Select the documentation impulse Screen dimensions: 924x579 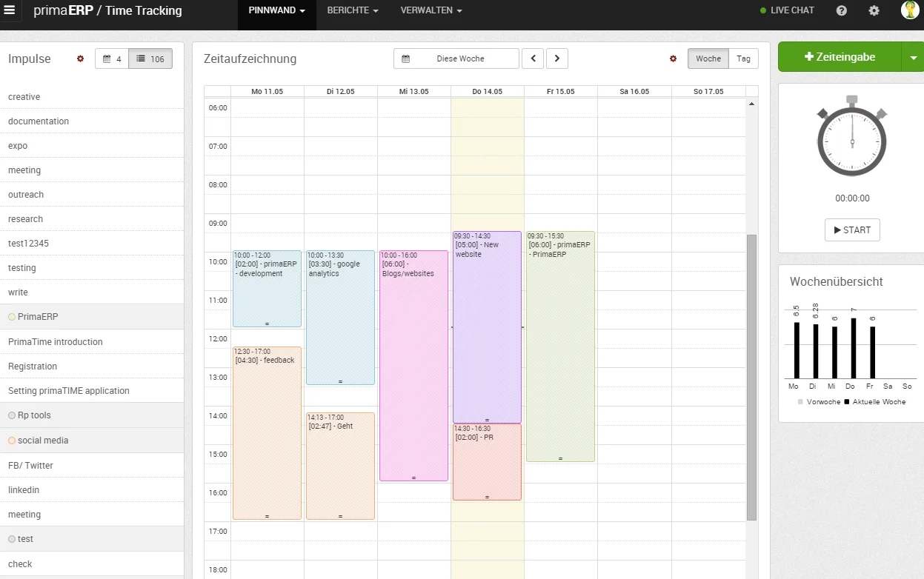92,121
